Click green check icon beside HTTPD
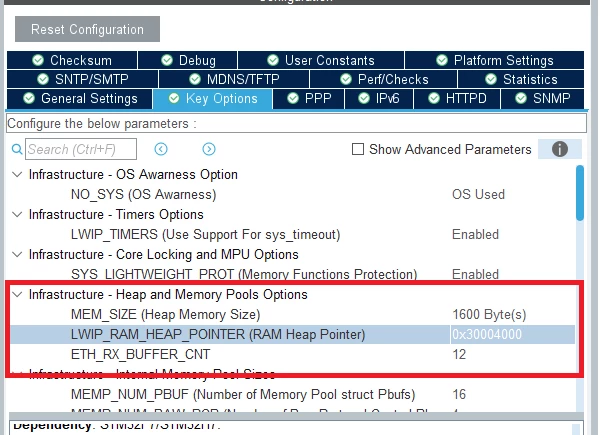 click(433, 98)
